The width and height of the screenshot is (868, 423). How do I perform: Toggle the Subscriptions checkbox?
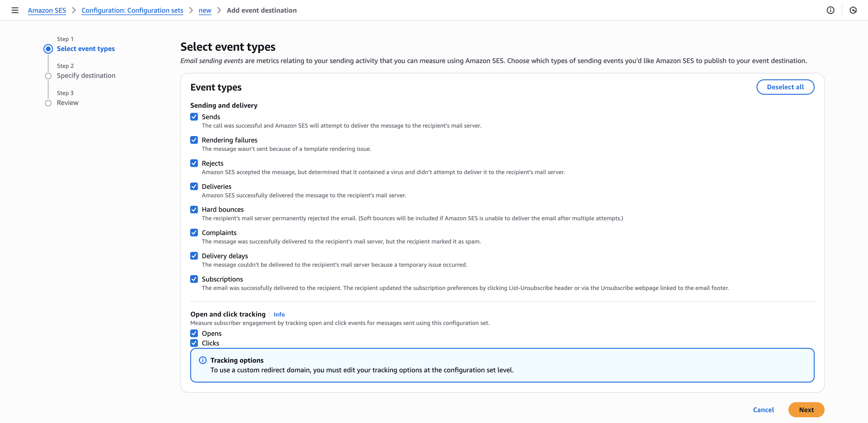pyautogui.click(x=194, y=279)
